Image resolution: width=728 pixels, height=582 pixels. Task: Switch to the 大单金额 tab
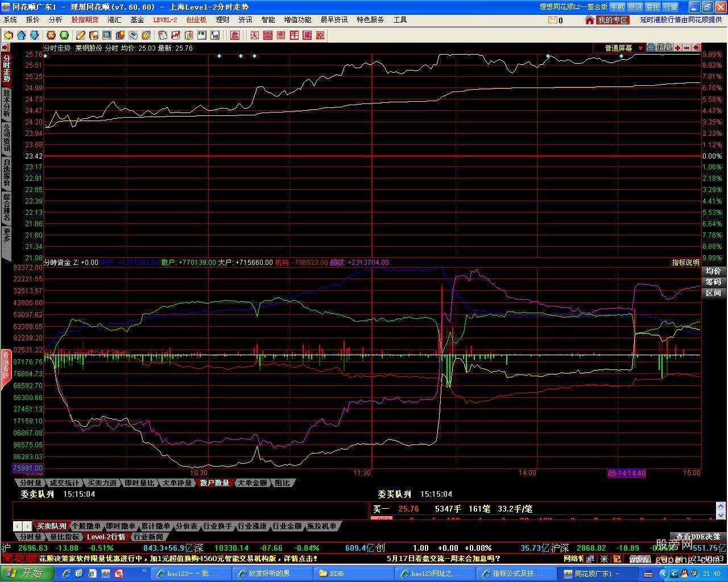pyautogui.click(x=252, y=483)
